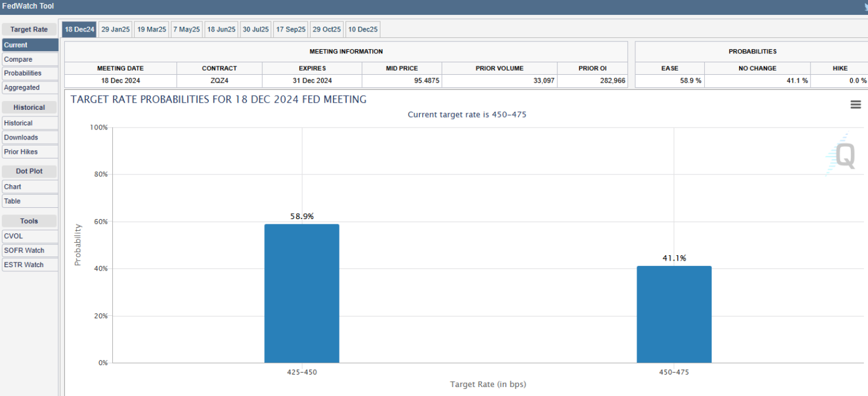This screenshot has width=868, height=396.
Task: Open Historical data view link
Action: pyautogui.click(x=30, y=123)
